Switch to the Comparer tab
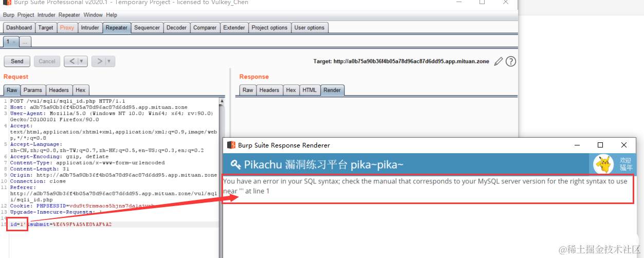 [x=205, y=28]
